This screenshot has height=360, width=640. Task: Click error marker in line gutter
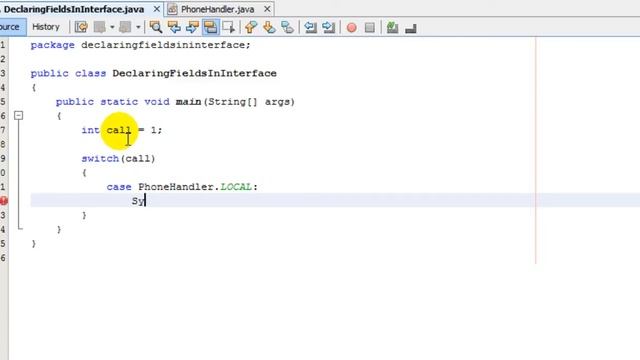(3, 201)
